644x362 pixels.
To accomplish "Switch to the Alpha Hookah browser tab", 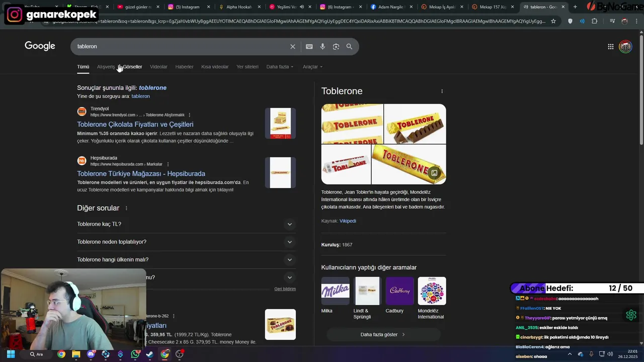I will point(239,7).
